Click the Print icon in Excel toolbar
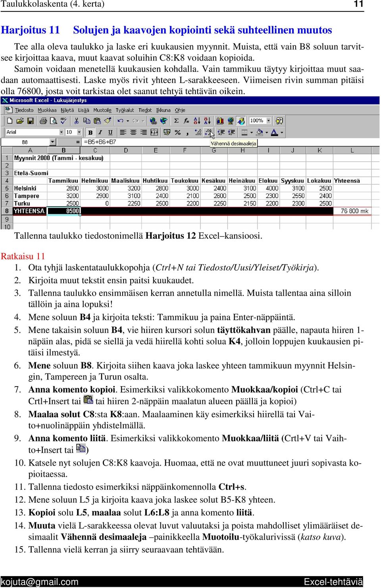381x588 pixels. (43, 121)
